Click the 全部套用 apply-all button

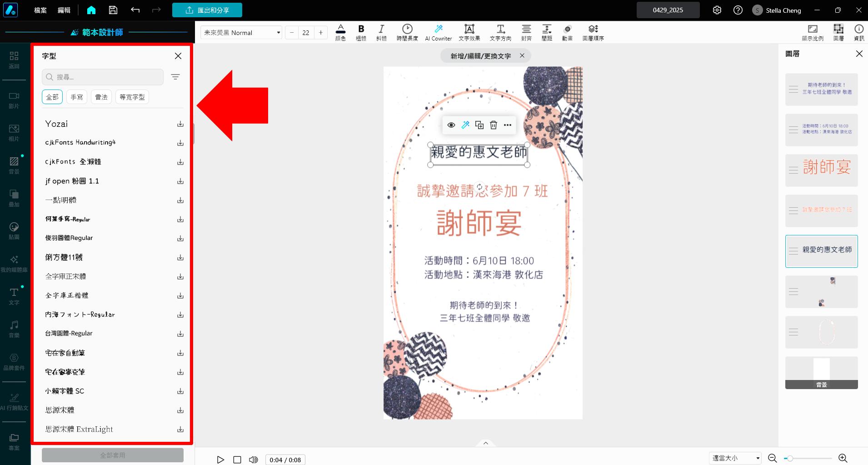pyautogui.click(x=112, y=455)
